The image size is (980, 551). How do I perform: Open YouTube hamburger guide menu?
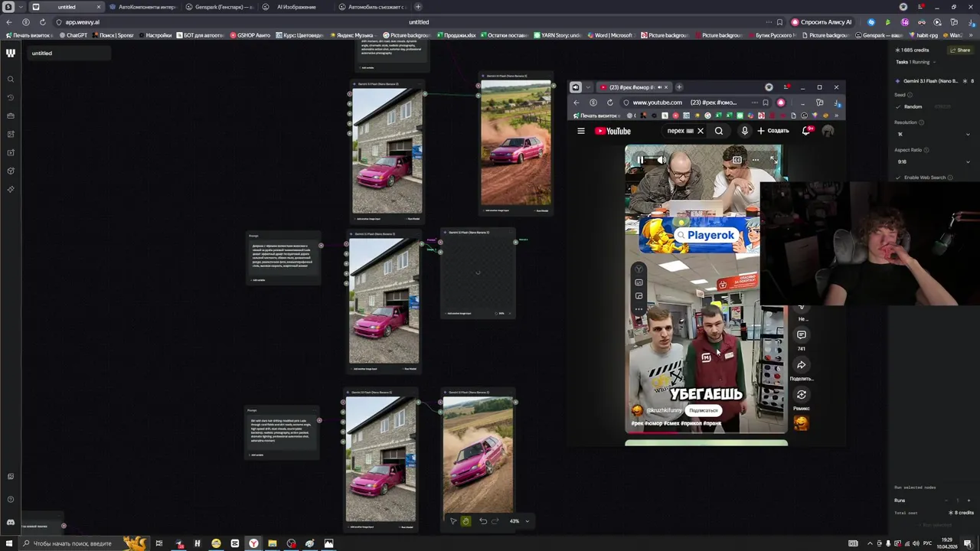(x=581, y=131)
